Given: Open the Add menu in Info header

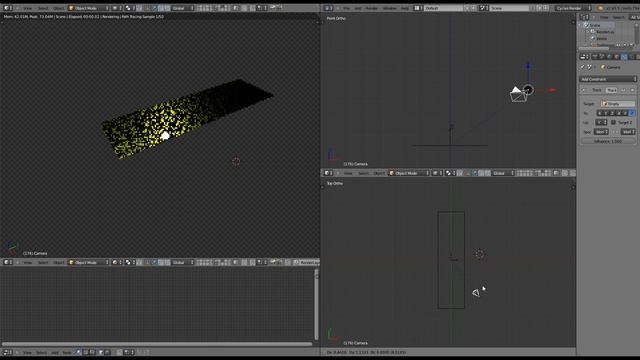Looking at the screenshot, I should click(x=358, y=8).
